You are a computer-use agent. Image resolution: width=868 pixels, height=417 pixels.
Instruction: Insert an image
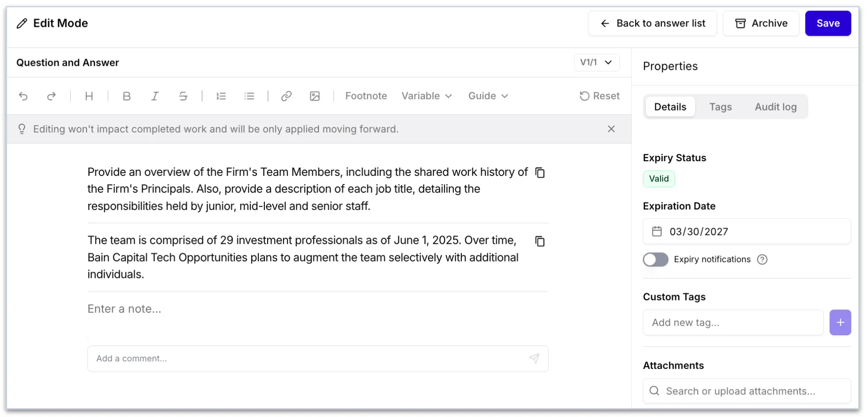tap(315, 96)
